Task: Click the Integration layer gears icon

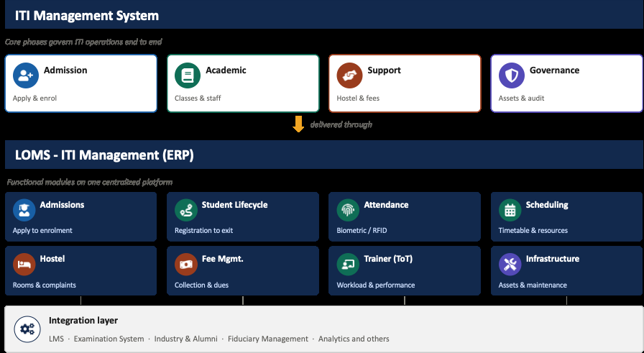Action: (27, 329)
